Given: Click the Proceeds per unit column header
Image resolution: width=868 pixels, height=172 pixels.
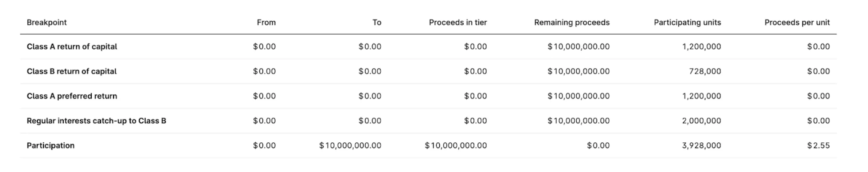Looking at the screenshot, I should (797, 23).
